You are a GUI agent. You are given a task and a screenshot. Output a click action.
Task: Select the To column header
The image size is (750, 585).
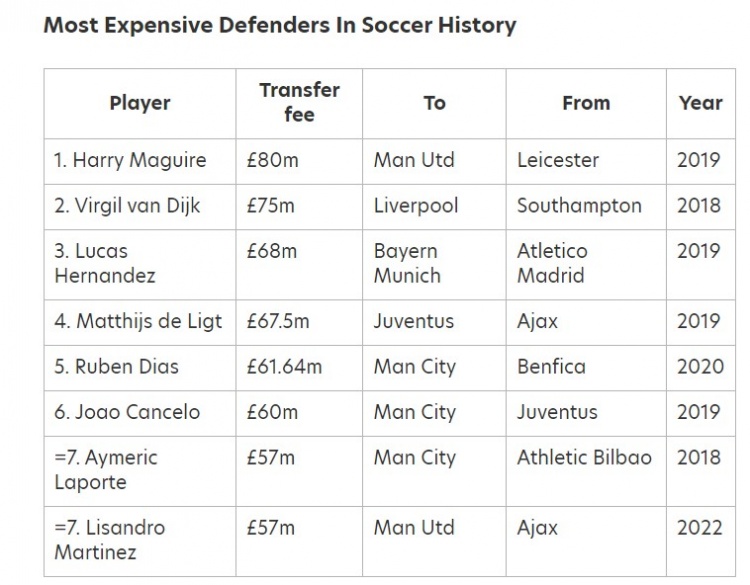434,103
